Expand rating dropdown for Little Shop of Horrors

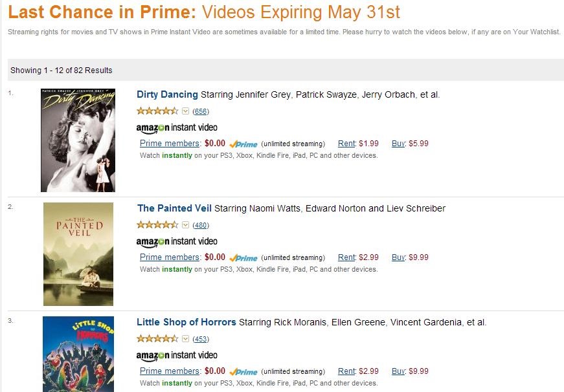186,339
